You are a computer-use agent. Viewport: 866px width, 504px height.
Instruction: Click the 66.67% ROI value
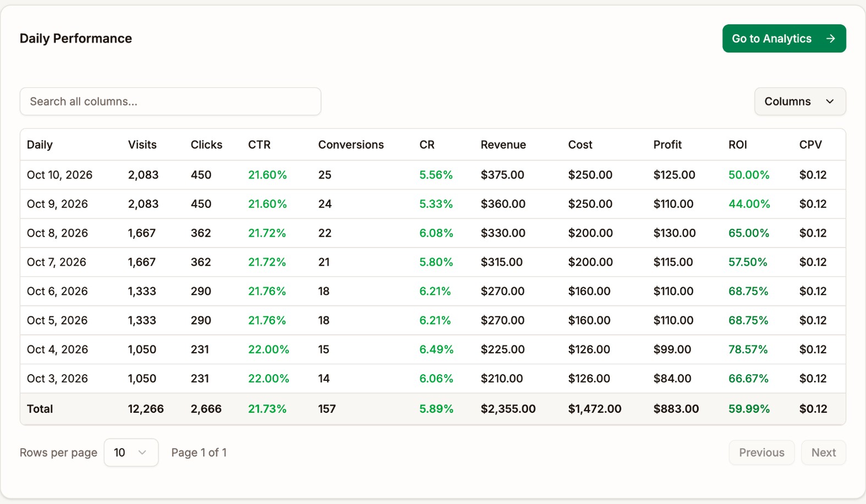pos(748,379)
